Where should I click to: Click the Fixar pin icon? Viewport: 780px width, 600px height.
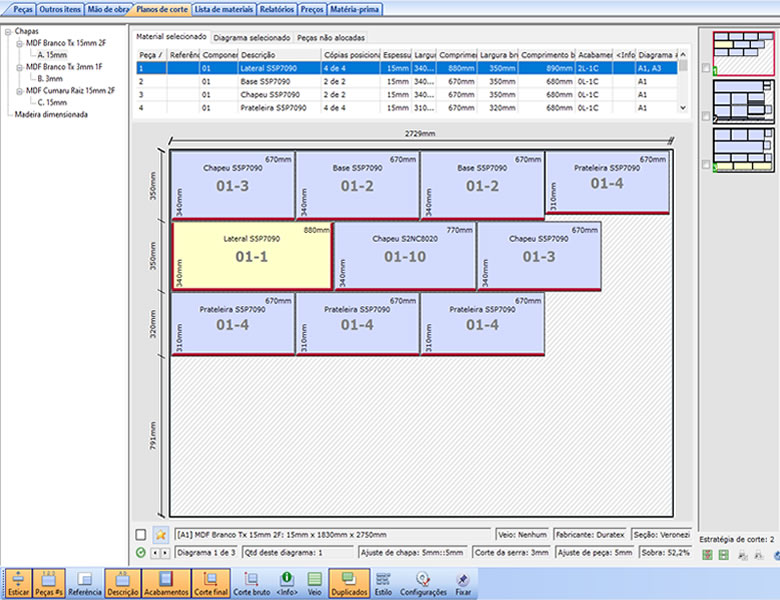(463, 583)
